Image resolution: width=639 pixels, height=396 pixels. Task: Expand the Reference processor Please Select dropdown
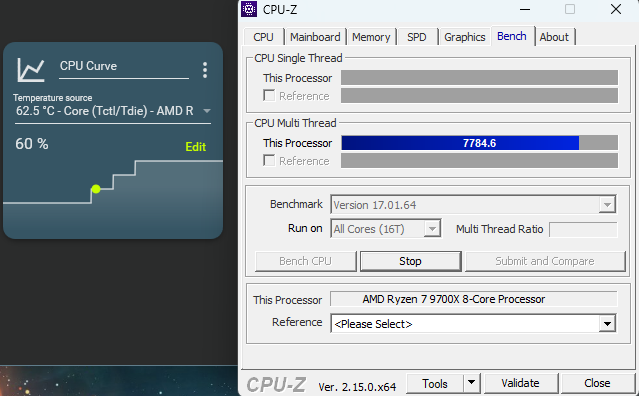[x=607, y=324]
